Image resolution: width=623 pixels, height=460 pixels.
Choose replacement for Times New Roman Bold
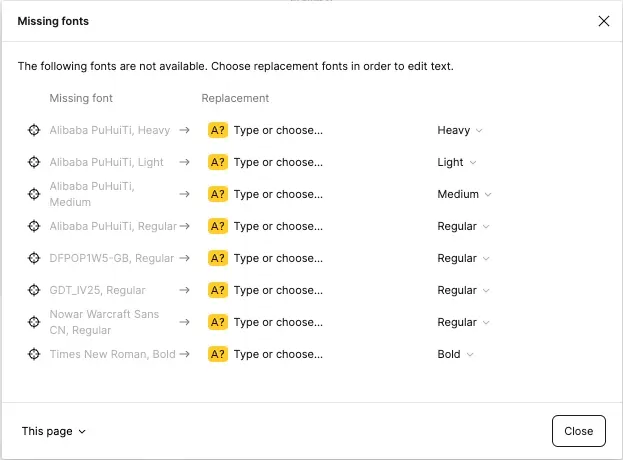(278, 354)
